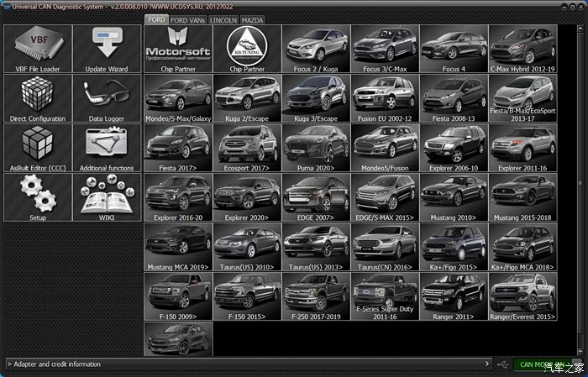Viewport: 588px width, 377px height.
Task: Pick Explorer 2016-20 tile
Action: coord(178,197)
